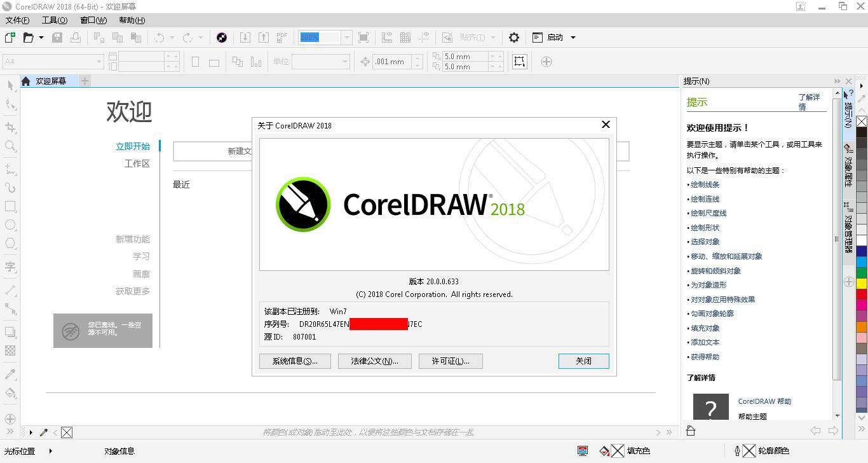Select the Ellipse tool in toolbox
This screenshot has height=463, width=868.
pyautogui.click(x=10, y=225)
